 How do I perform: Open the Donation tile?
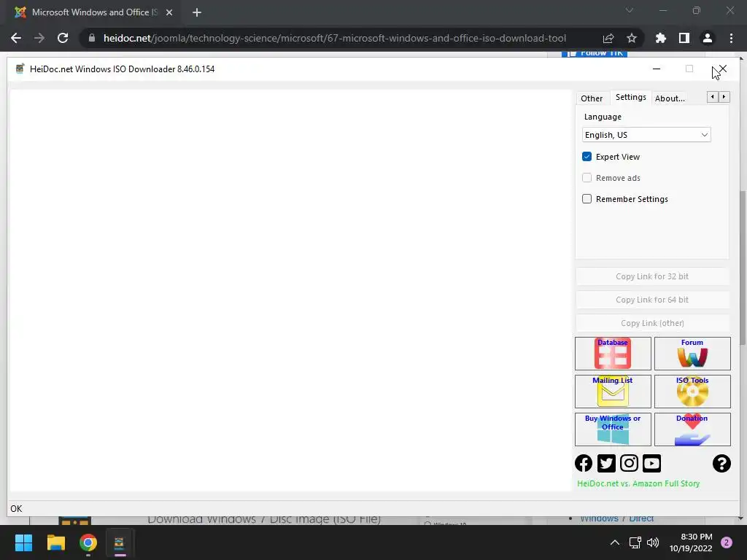coord(692,429)
